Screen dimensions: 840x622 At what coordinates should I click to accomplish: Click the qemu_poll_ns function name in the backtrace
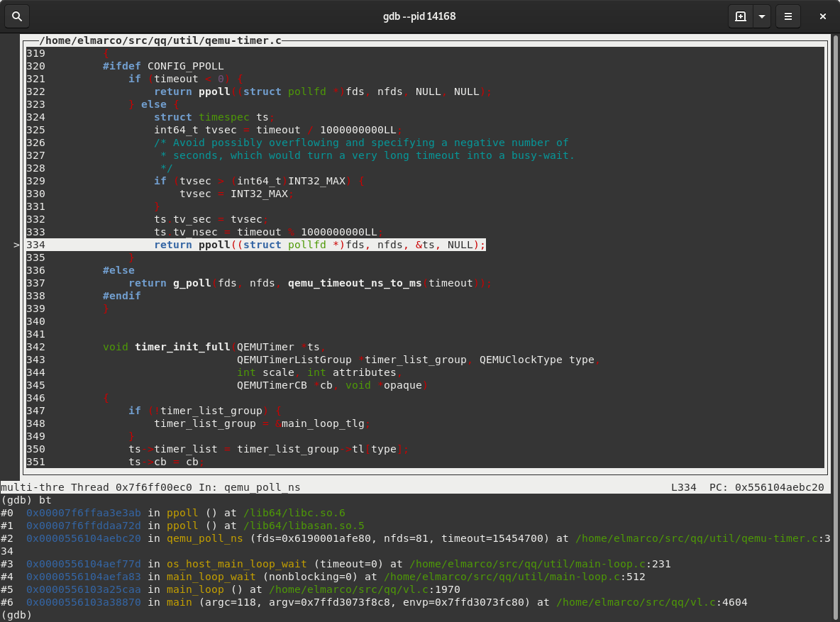click(x=205, y=538)
